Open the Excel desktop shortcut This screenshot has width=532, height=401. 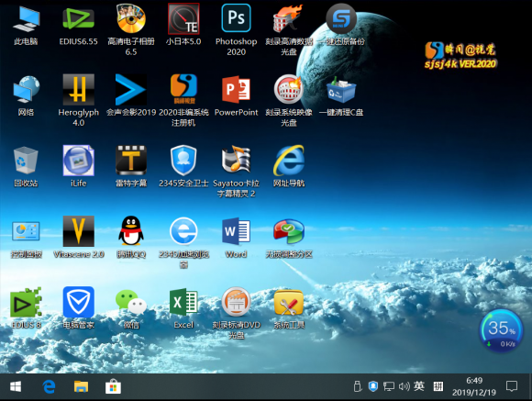(x=183, y=303)
